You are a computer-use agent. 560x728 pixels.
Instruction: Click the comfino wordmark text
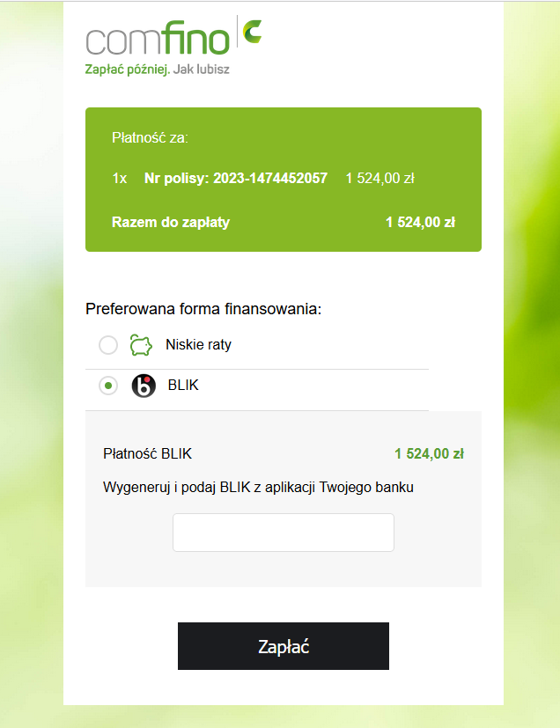click(x=158, y=38)
